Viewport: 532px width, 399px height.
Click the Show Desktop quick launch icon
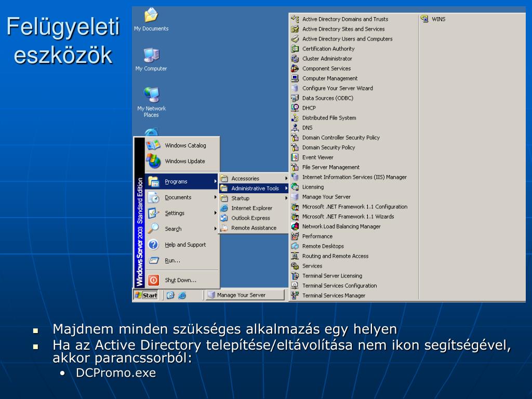(170, 295)
